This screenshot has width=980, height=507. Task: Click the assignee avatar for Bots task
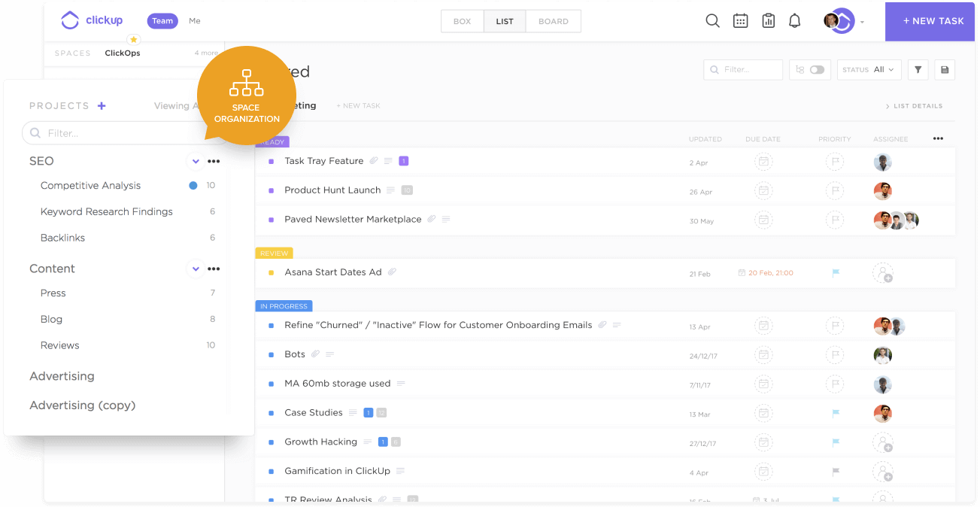tap(882, 355)
